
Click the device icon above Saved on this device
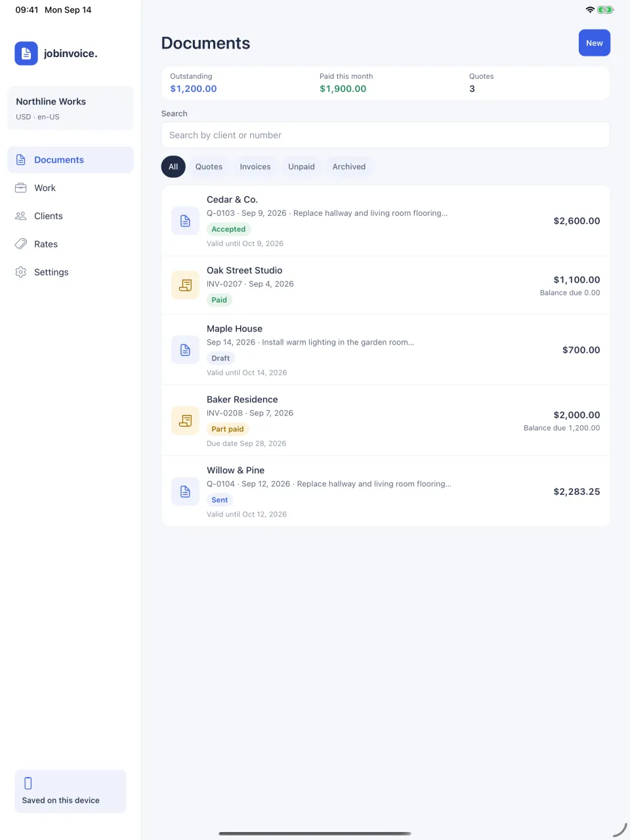point(28,783)
